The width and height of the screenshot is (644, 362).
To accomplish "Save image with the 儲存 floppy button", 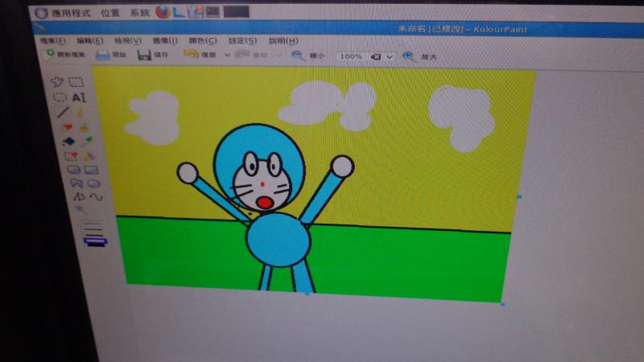I will click(x=153, y=55).
